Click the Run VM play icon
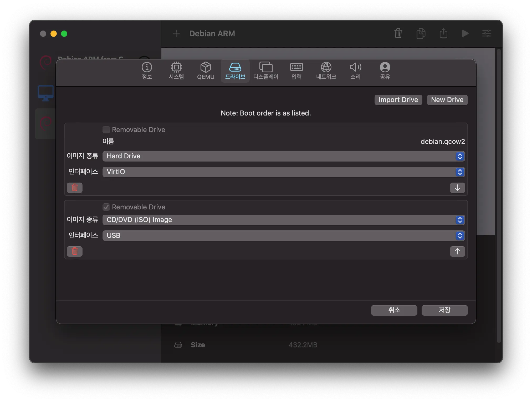The height and width of the screenshot is (402, 532). [x=465, y=33]
